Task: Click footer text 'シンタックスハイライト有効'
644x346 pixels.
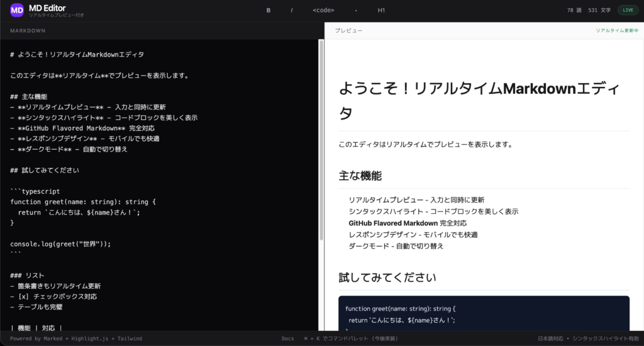Action: 606,338
